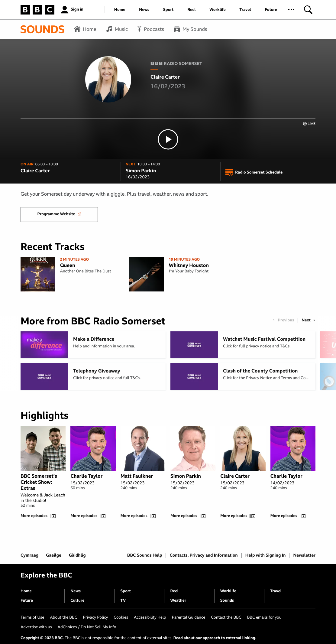This screenshot has height=644, width=336.
Task: Switch language to Cymraeg
Action: point(29,555)
